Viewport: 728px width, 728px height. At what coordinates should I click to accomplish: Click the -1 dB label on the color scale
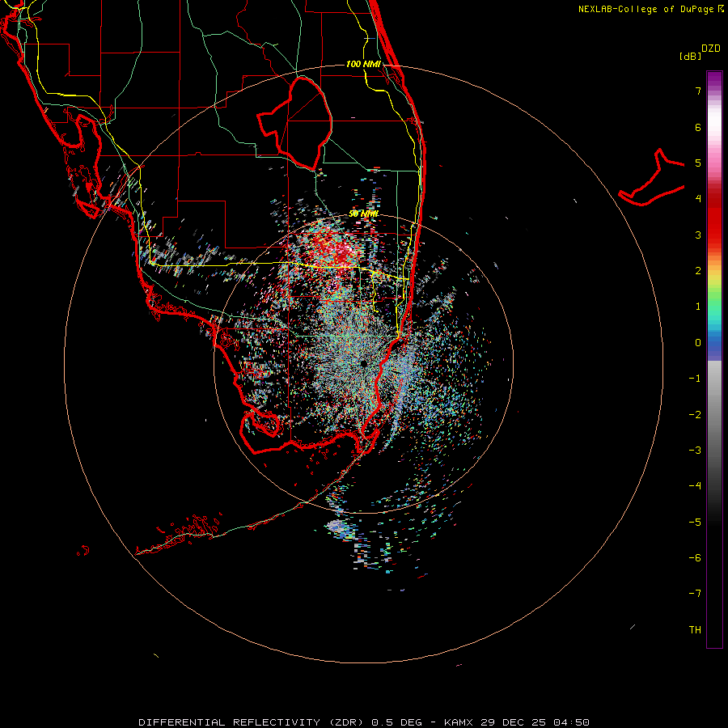[695, 379]
